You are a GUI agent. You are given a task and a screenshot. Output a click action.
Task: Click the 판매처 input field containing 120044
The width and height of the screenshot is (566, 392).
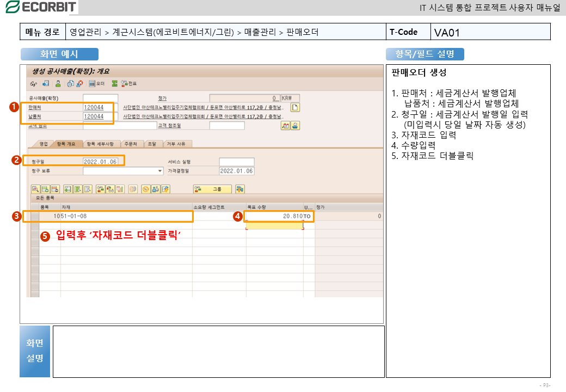(x=100, y=108)
